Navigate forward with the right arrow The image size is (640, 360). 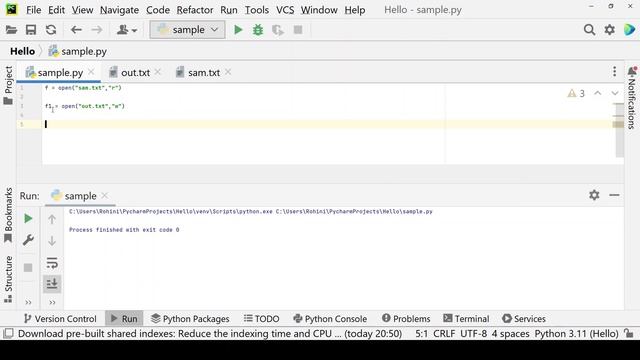(97, 30)
